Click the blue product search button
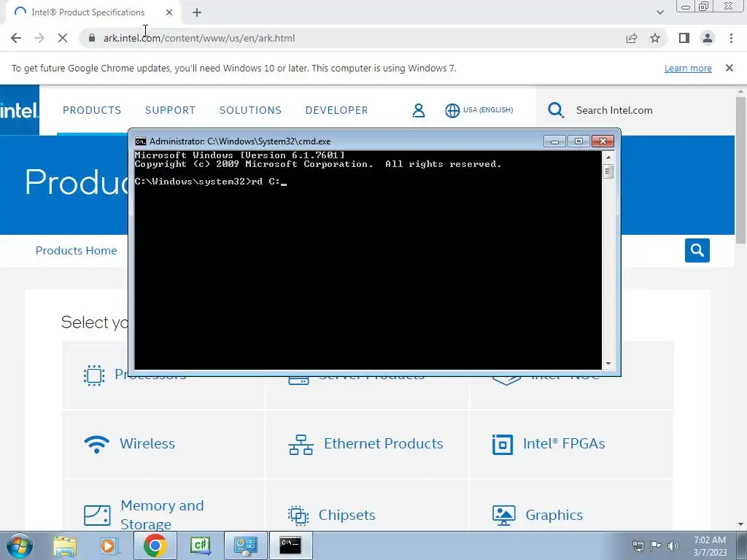 pos(697,251)
